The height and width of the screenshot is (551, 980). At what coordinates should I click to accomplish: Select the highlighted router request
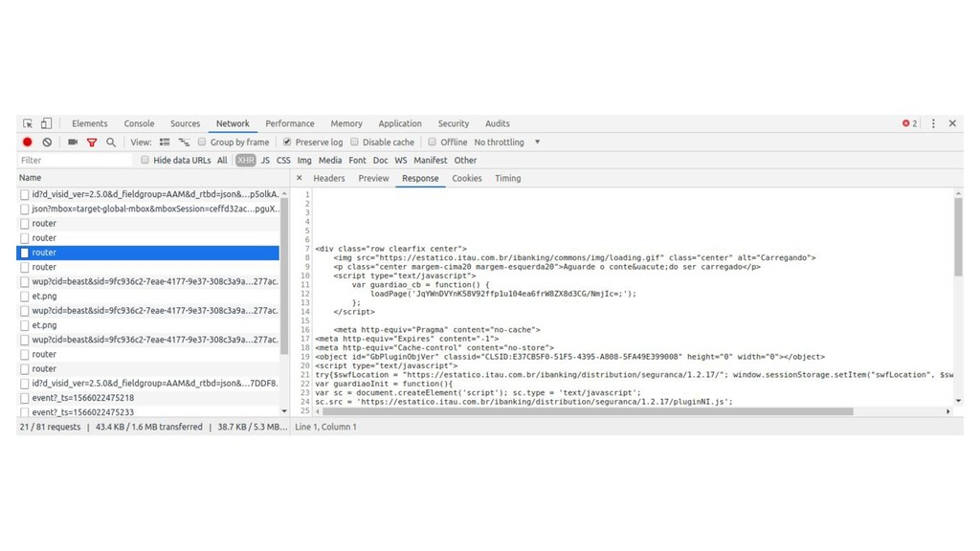click(148, 253)
